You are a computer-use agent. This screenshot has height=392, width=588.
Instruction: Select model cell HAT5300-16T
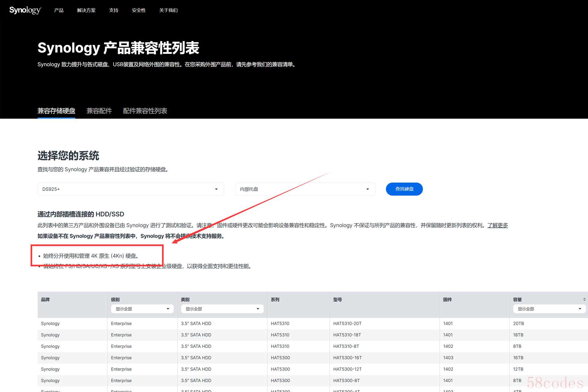tap(347, 358)
